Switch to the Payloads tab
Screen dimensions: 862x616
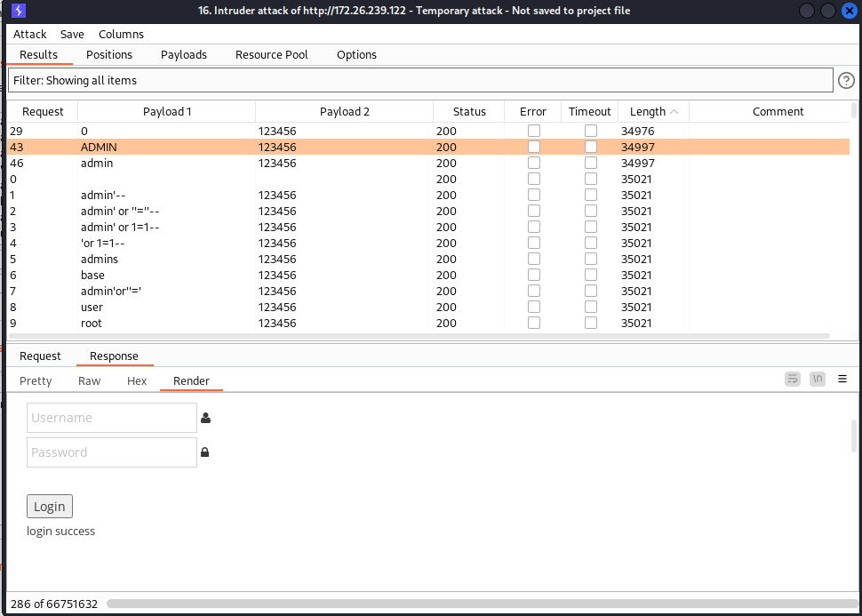pos(184,54)
